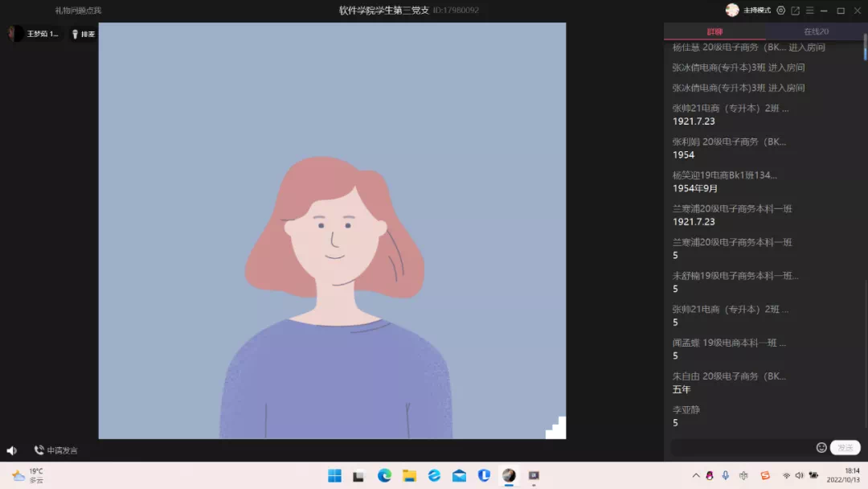
Task: Click the host avatar beside 主持模式
Action: click(x=732, y=10)
